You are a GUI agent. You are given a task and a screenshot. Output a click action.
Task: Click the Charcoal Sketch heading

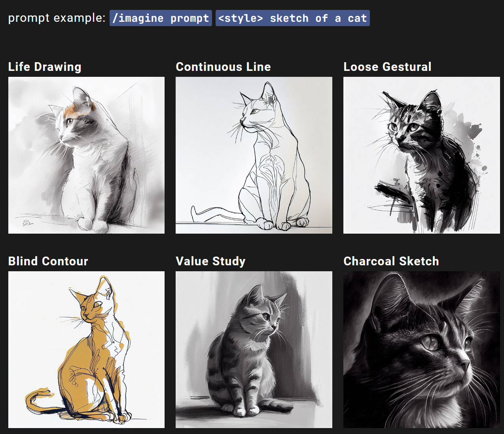[391, 261]
